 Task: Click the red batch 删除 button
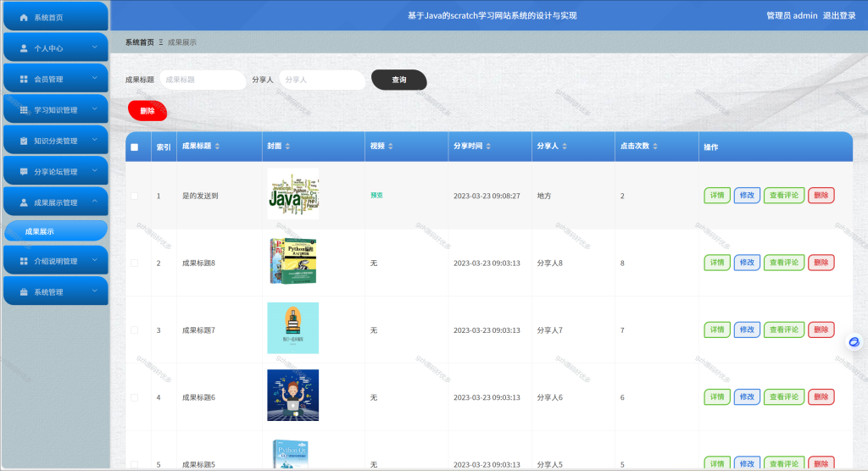(147, 111)
